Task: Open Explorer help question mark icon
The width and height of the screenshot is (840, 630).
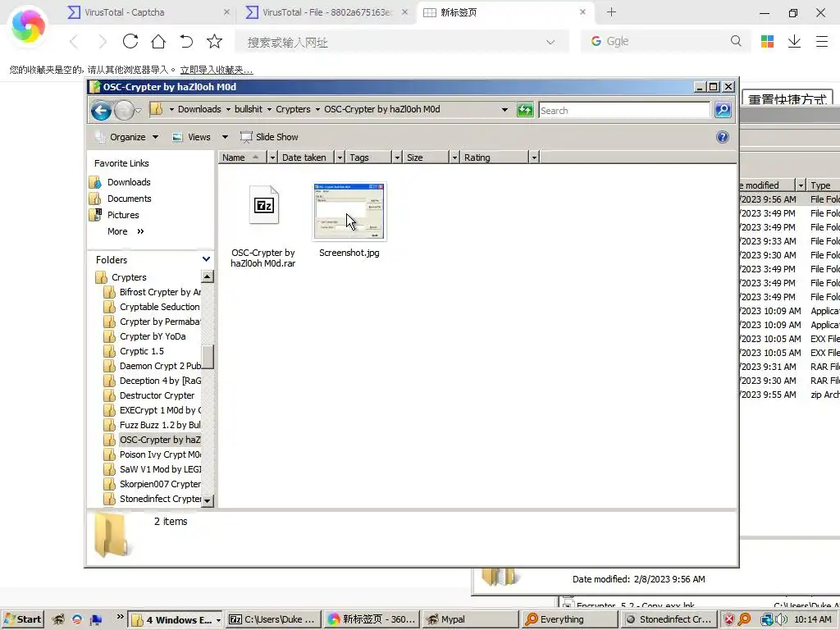Action: (722, 137)
